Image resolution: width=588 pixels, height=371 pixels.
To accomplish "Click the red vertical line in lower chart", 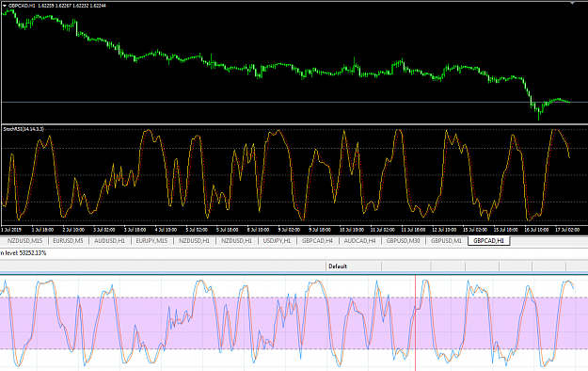I will click(x=415, y=323).
